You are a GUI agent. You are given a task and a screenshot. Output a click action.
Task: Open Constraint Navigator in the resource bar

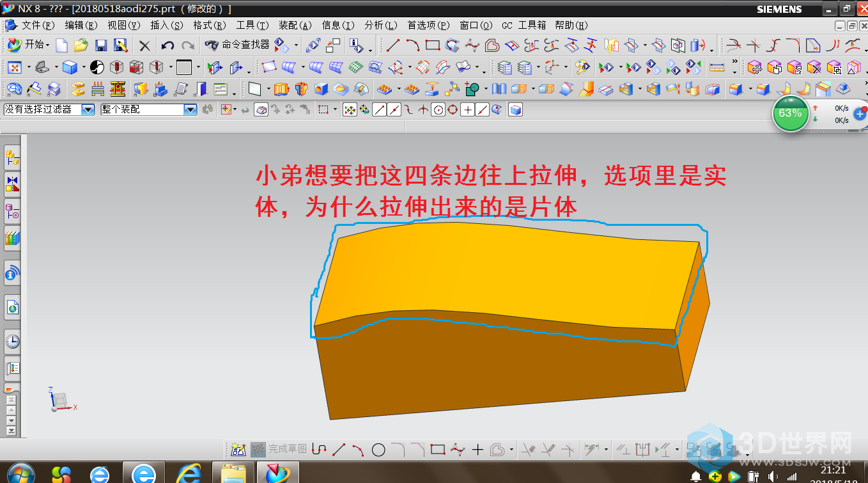(x=12, y=183)
